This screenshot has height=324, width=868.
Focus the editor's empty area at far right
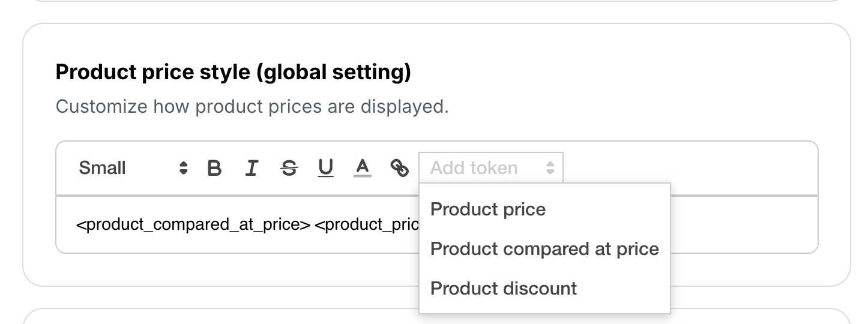[x=744, y=225]
